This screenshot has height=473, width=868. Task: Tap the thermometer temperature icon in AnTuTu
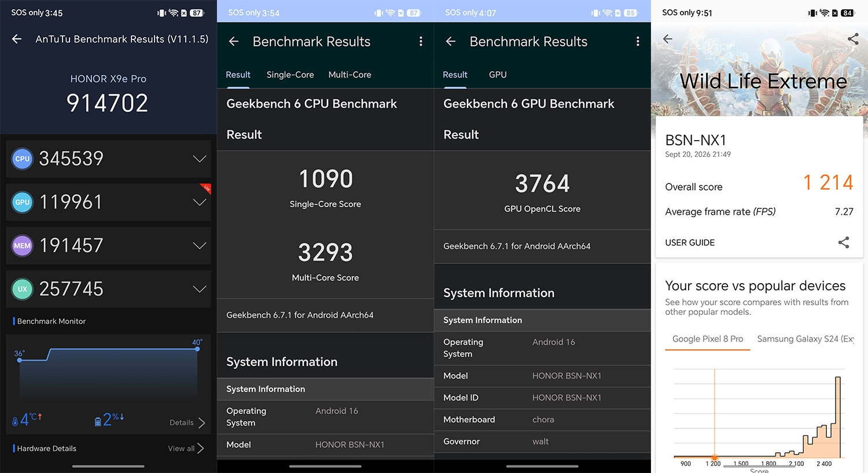tap(16, 421)
